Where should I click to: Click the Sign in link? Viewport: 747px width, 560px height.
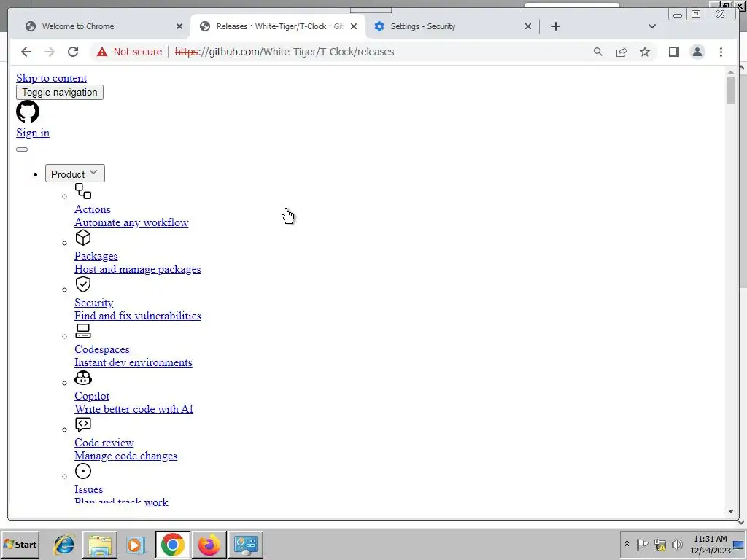point(33,133)
